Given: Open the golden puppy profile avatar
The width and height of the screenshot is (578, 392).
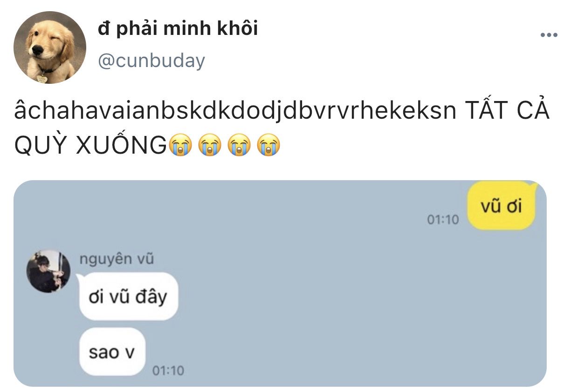Looking at the screenshot, I should click(x=50, y=48).
